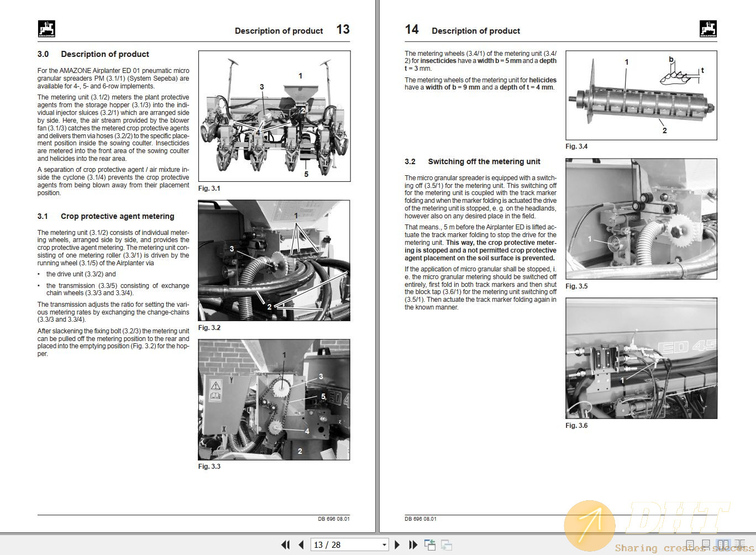Click the 'Fig. 3.1' caption
Screen dimensions: 756x555
click(209, 189)
